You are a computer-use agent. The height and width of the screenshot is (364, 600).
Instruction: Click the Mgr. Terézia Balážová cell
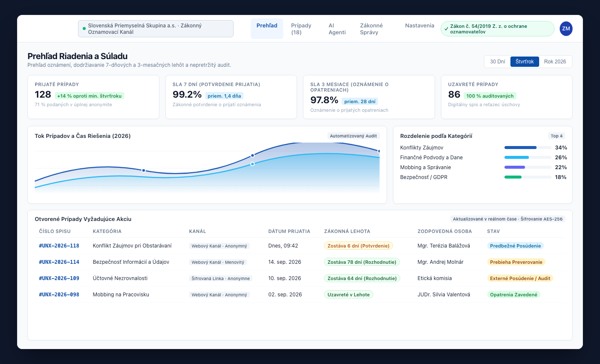(444, 246)
